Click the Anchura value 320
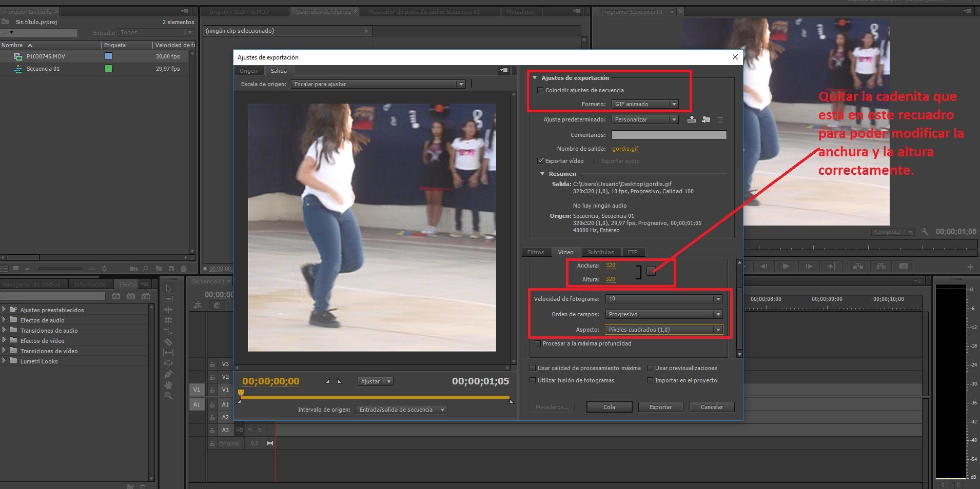 610,266
